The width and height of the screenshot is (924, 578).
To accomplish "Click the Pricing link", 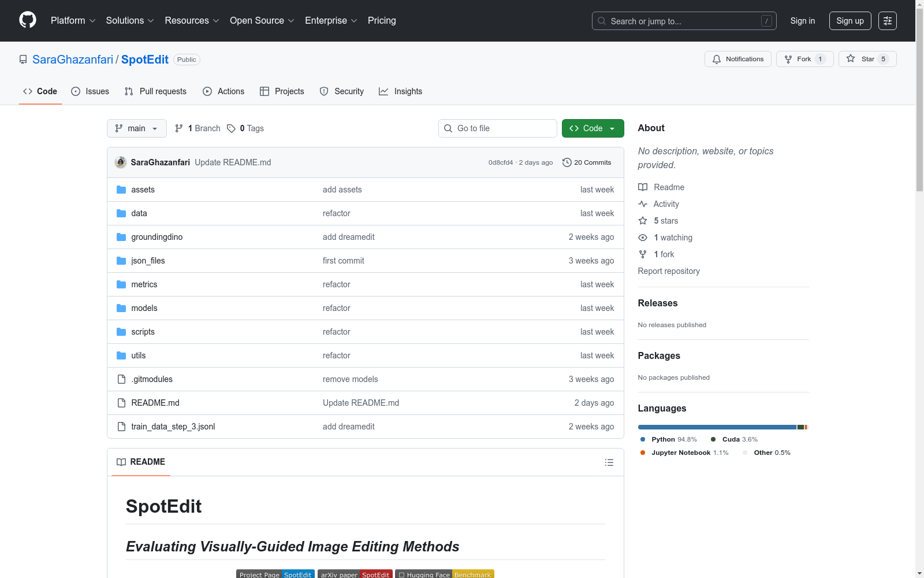I will coord(382,21).
